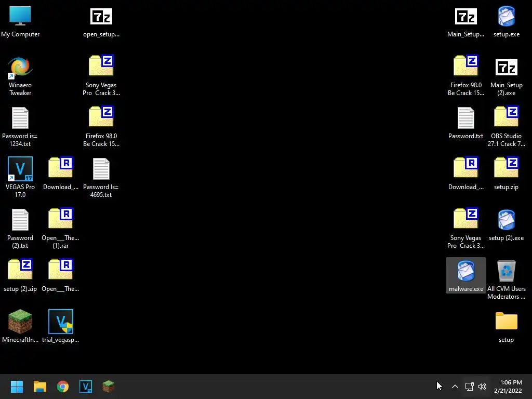Select the setup (2).zip archive
Screen dimensions: 532x399
tap(20, 276)
